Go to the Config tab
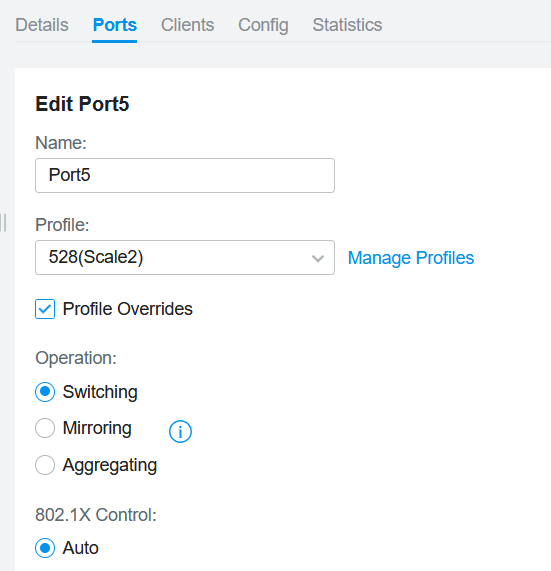The image size is (551, 571). (x=263, y=25)
